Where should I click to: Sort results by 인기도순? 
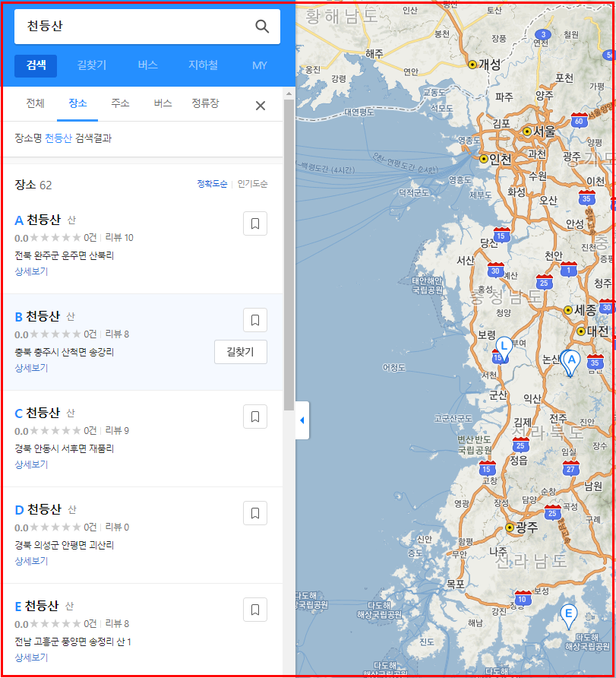[252, 184]
